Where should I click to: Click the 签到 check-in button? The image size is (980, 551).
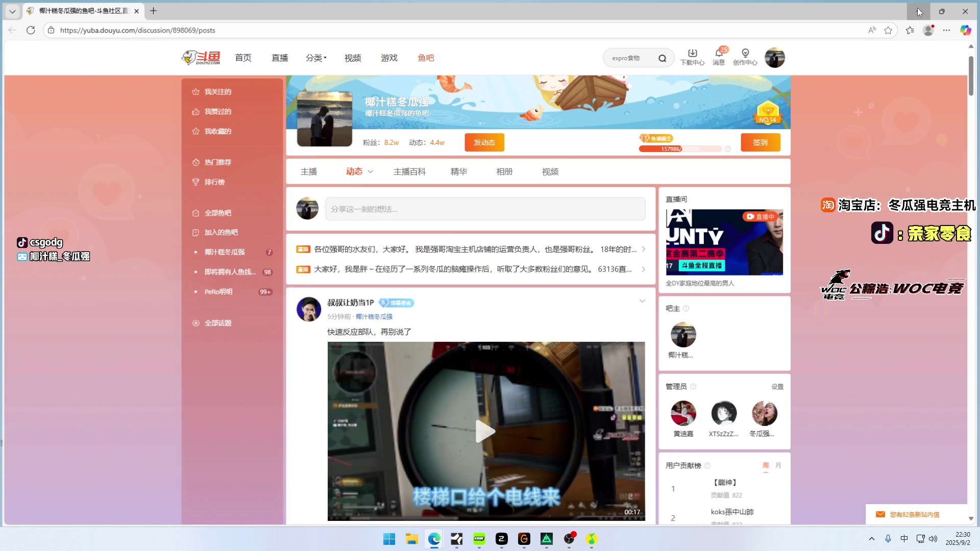(761, 142)
